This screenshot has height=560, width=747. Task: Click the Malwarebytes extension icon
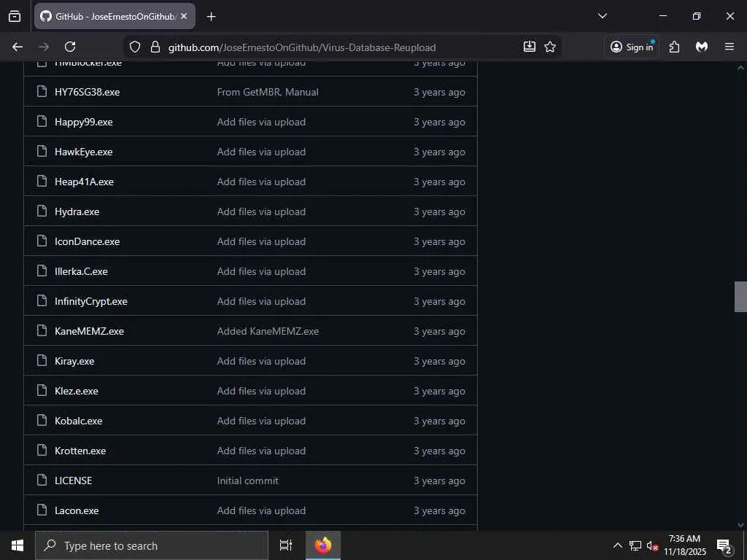coord(702,47)
